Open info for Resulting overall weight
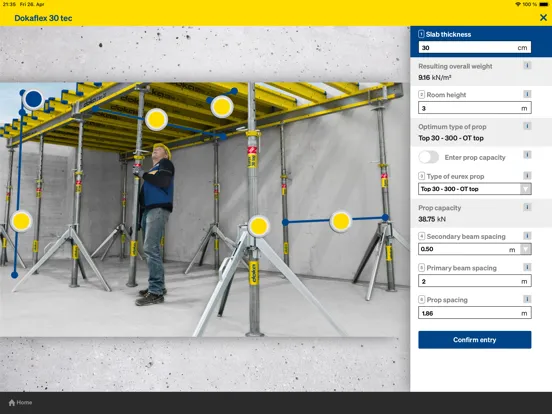This screenshot has width=552, height=414. 527,65
